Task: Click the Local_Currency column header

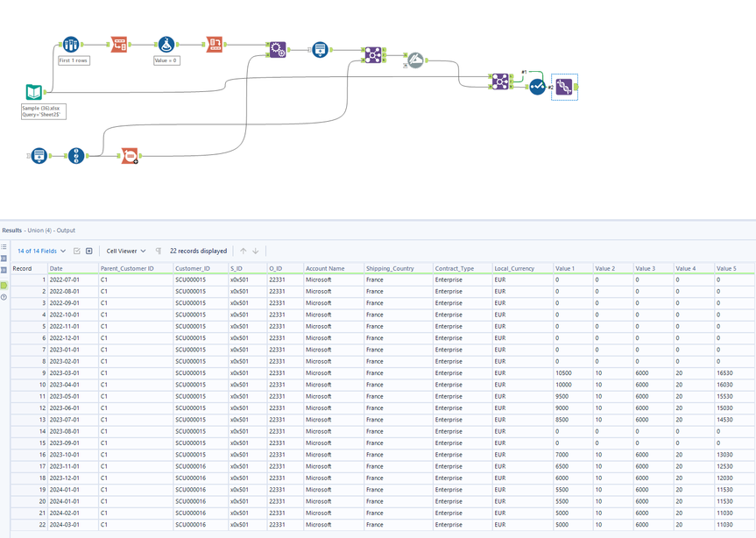Action: 523,268
